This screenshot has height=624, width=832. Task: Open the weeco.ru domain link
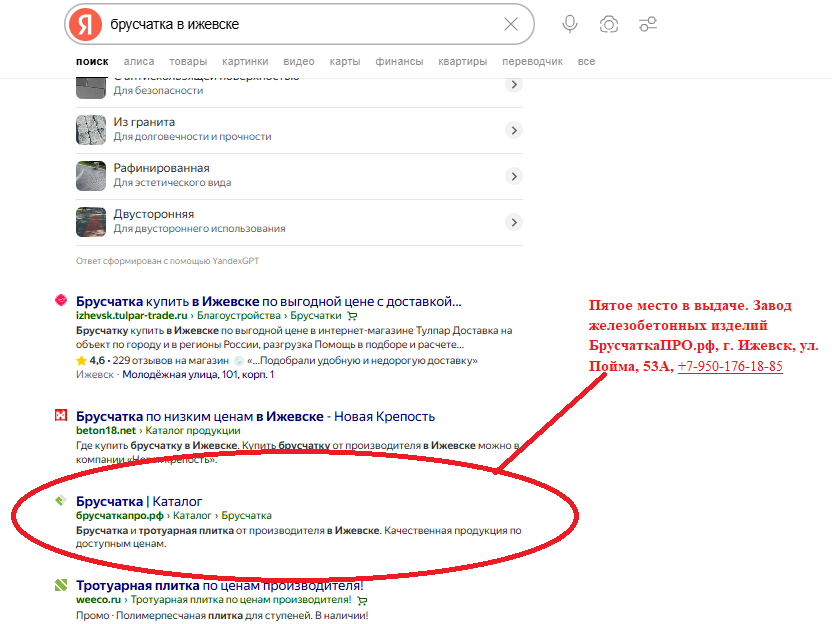99,600
